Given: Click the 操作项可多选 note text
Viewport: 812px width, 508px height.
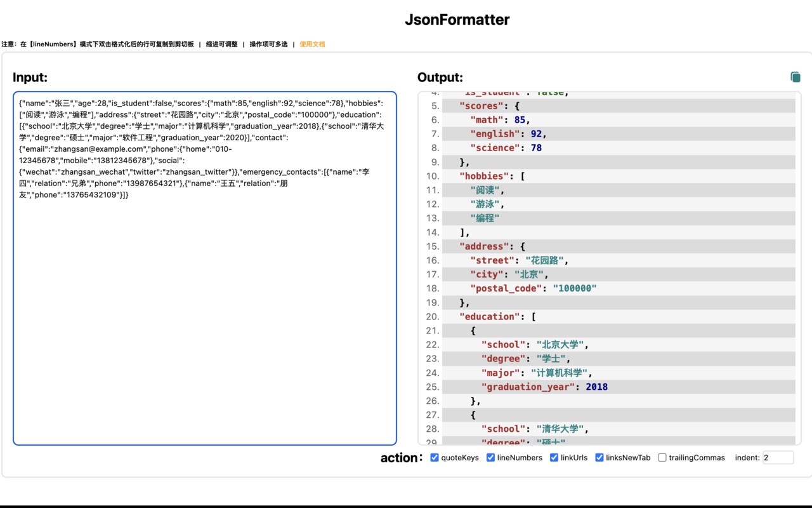Looking at the screenshot, I should (268, 44).
